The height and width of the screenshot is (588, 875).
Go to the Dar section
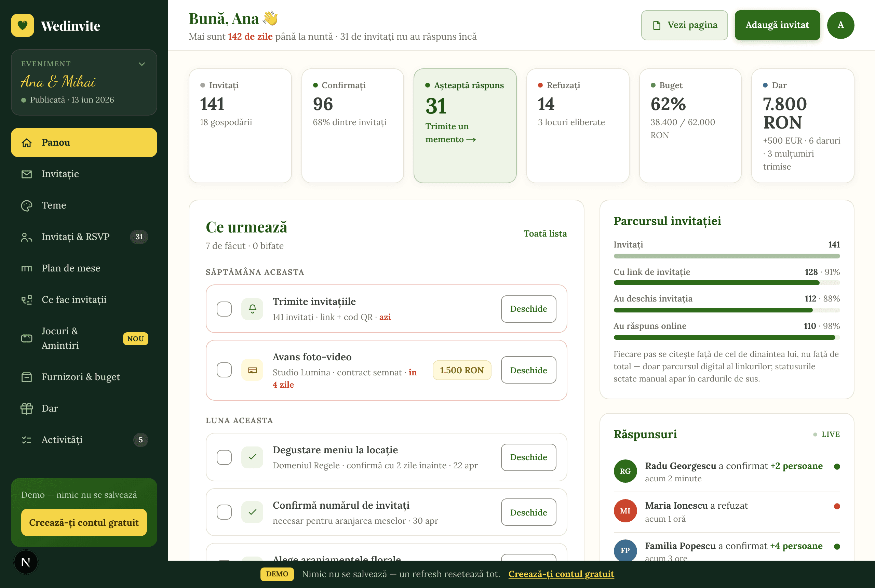coord(84,409)
